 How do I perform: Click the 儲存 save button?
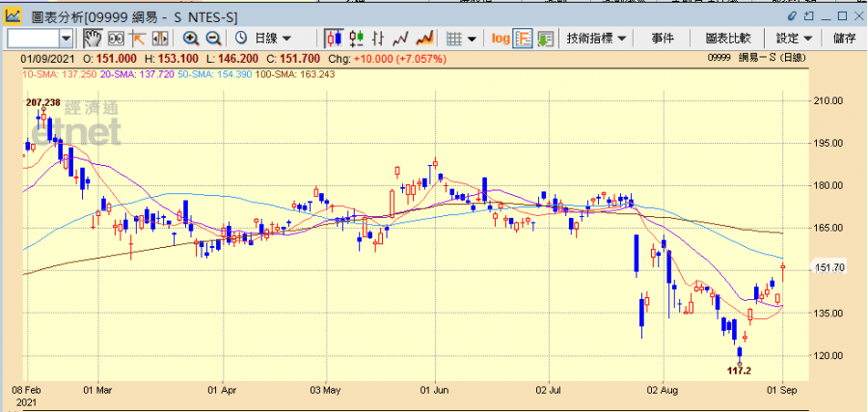click(844, 39)
